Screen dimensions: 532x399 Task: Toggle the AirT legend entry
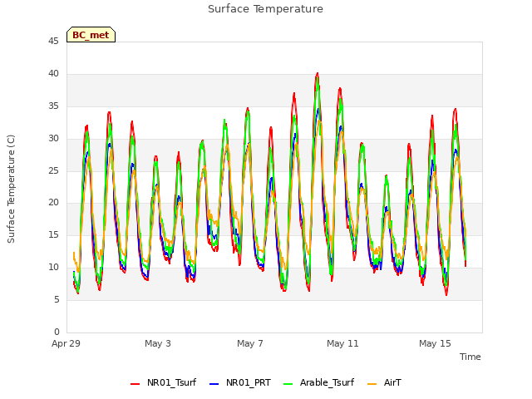(x=384, y=382)
